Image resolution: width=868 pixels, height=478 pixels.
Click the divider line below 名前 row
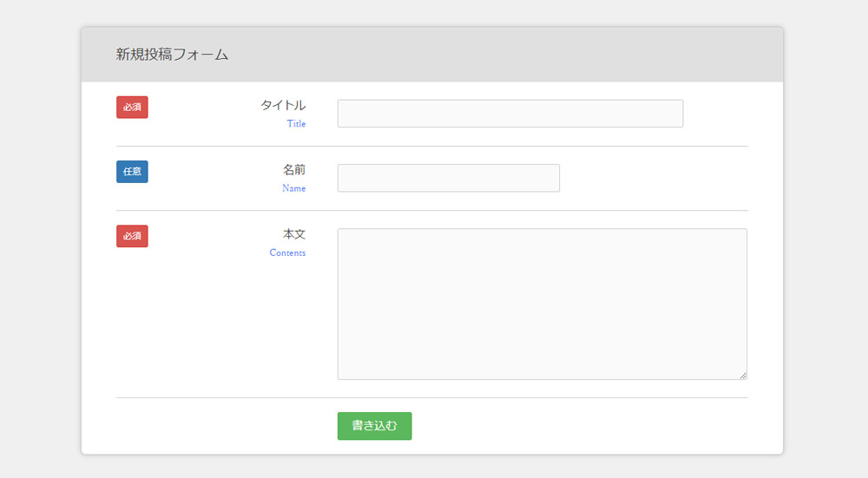click(x=432, y=210)
